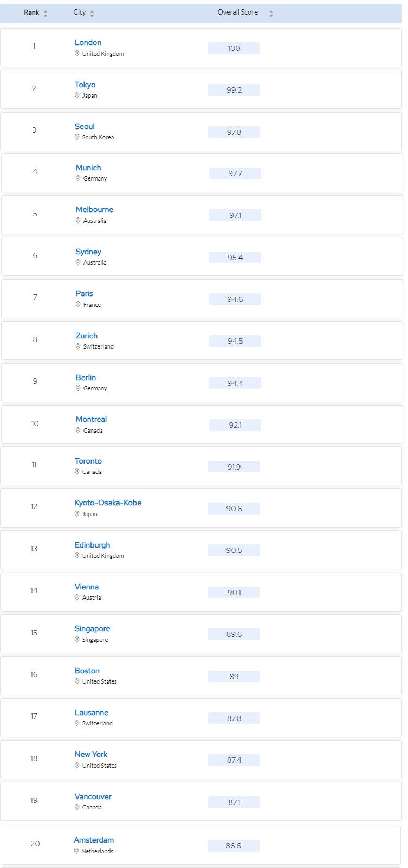Open the London city link
The width and height of the screenshot is (408, 868).
coord(88,42)
